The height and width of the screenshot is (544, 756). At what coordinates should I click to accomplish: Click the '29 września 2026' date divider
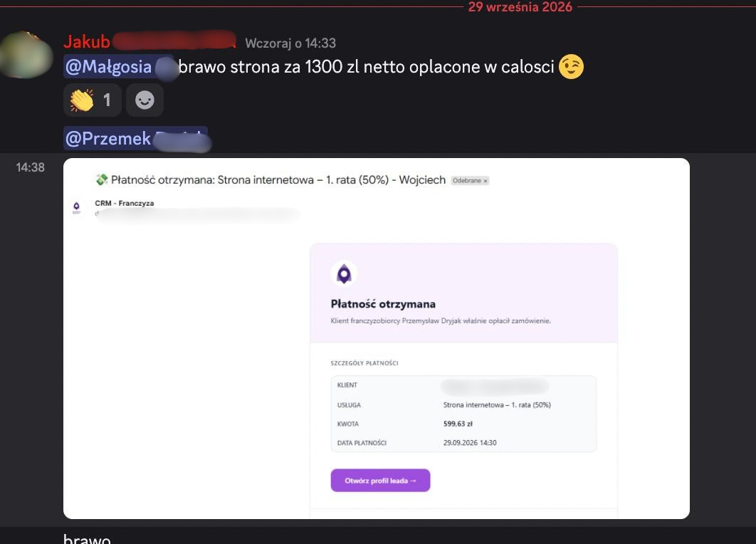coord(520,6)
